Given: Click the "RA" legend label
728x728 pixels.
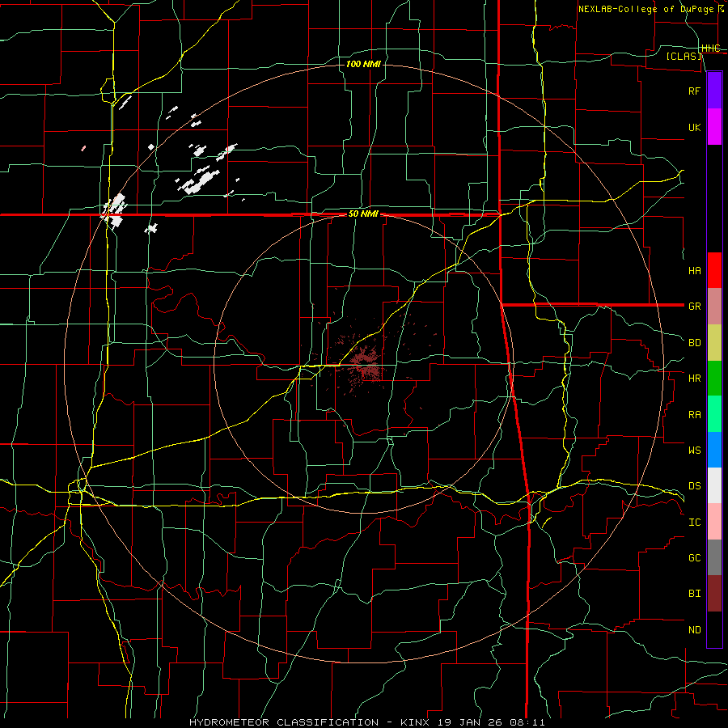Looking at the screenshot, I should pos(695,415).
